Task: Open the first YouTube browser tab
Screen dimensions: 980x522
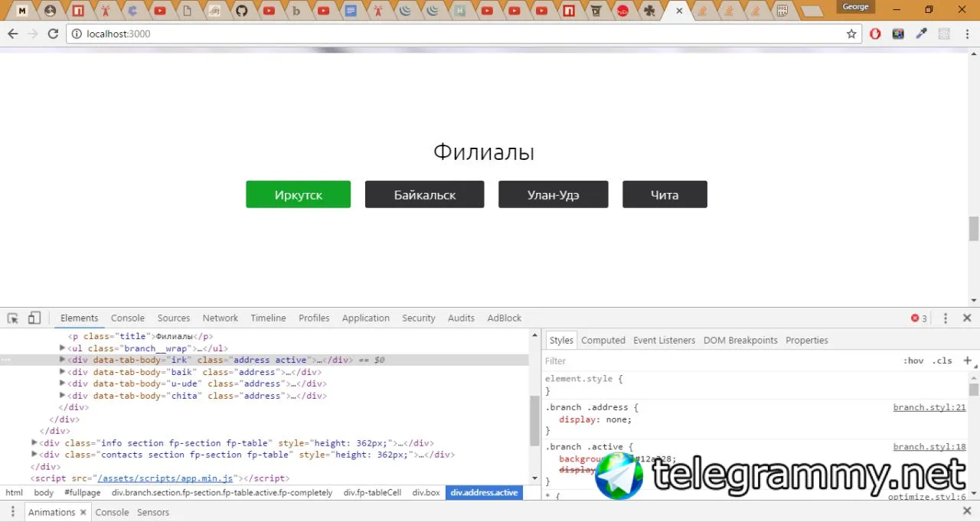Action: click(x=159, y=11)
